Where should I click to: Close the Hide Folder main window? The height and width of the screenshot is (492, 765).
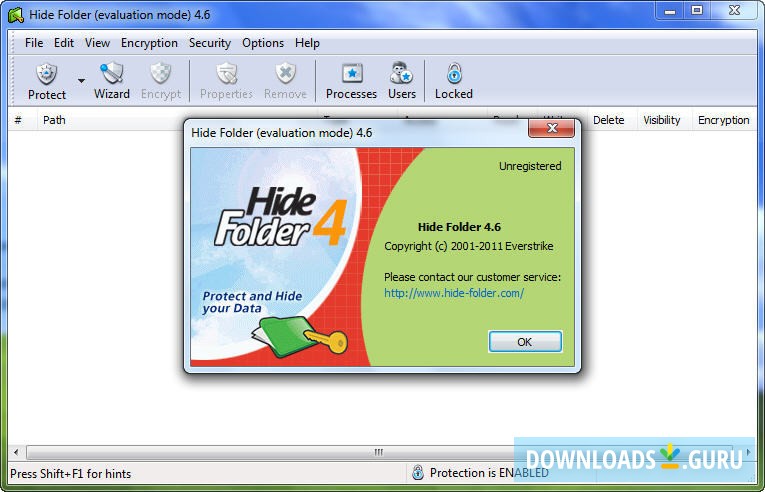coord(734,11)
